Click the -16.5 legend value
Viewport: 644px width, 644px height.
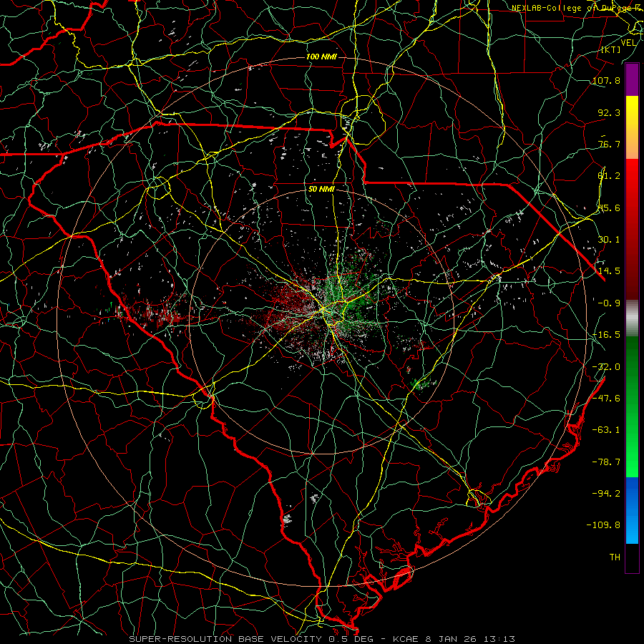[607, 335]
